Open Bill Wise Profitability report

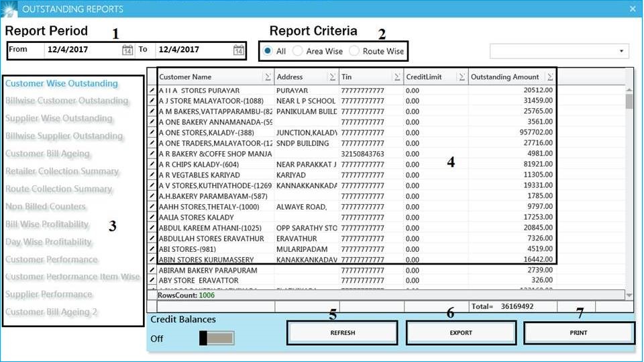pyautogui.click(x=47, y=224)
